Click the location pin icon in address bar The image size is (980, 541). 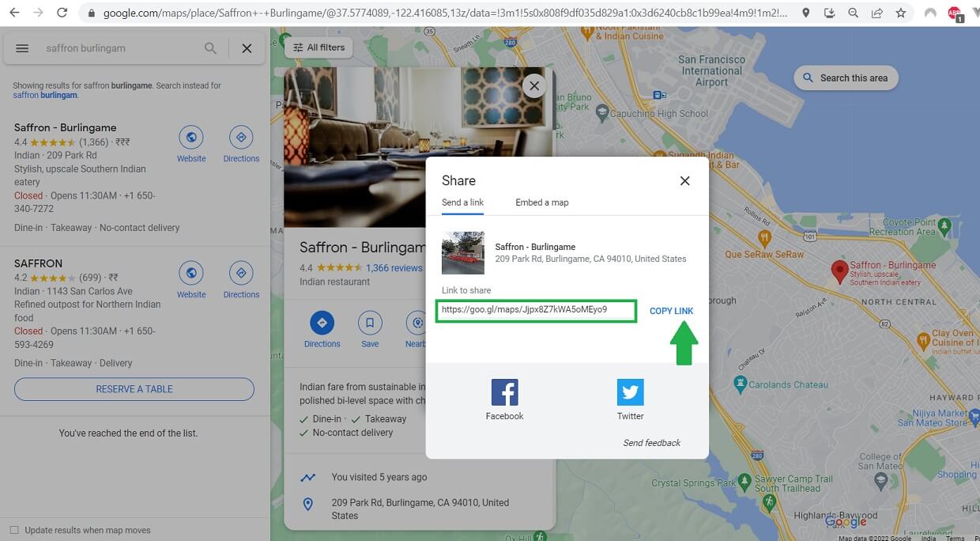[x=805, y=13]
